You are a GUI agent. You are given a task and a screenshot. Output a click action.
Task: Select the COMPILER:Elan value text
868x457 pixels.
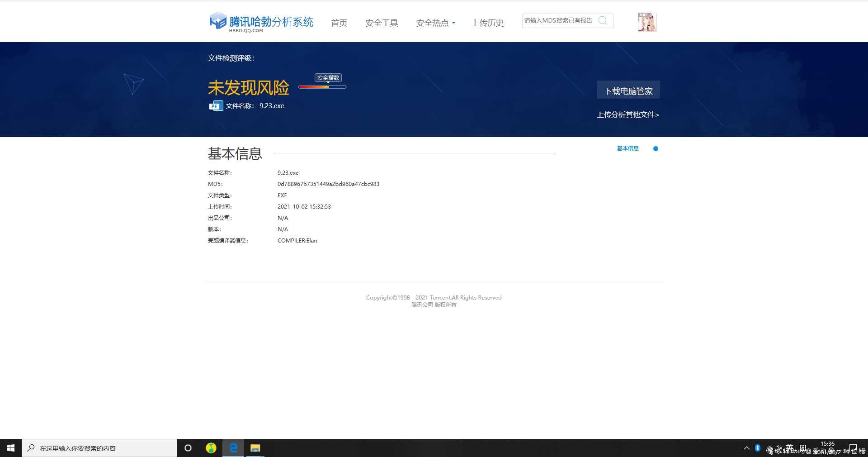coord(297,241)
